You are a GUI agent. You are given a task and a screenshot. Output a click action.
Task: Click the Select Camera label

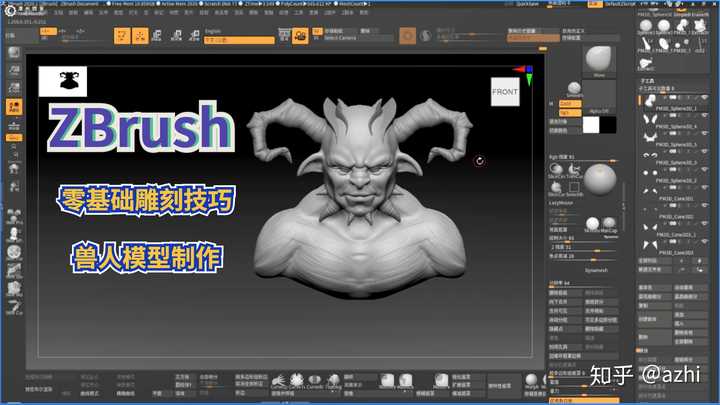[340, 38]
